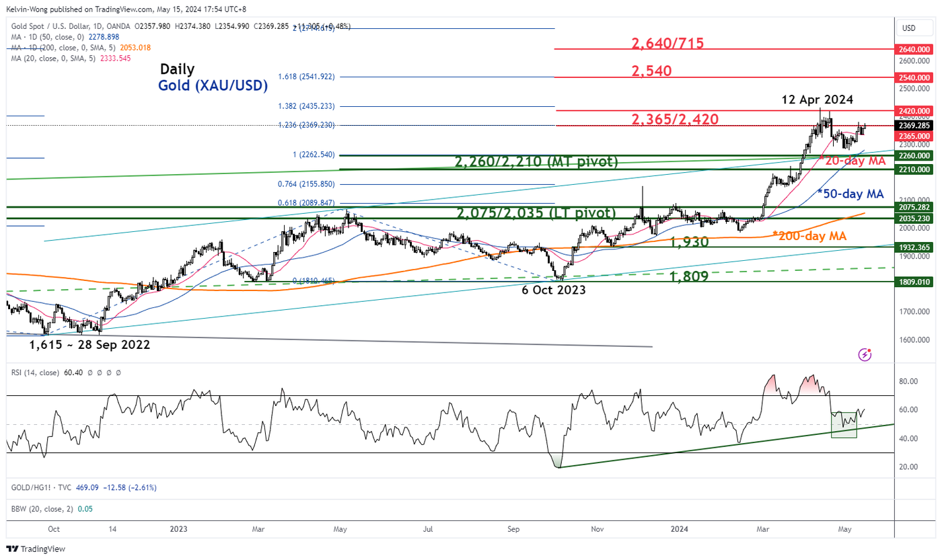Open the USD currency selector

(x=908, y=28)
